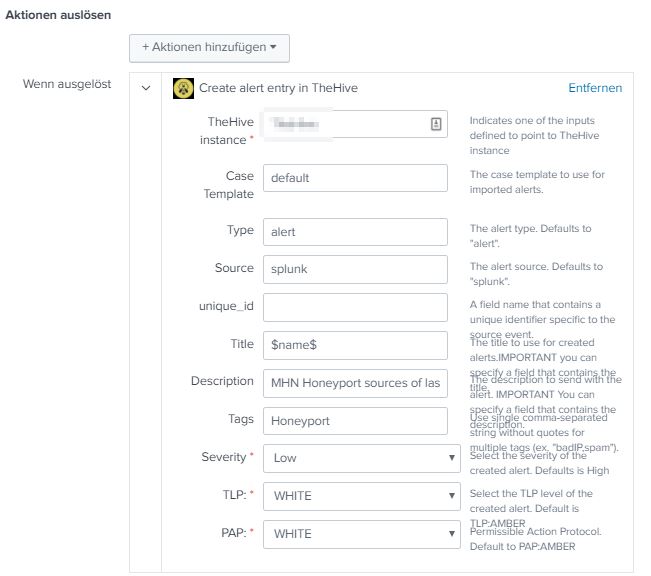Select the Source field with splunk
Image resolution: width=651 pixels, height=576 pixels.
tap(355, 269)
